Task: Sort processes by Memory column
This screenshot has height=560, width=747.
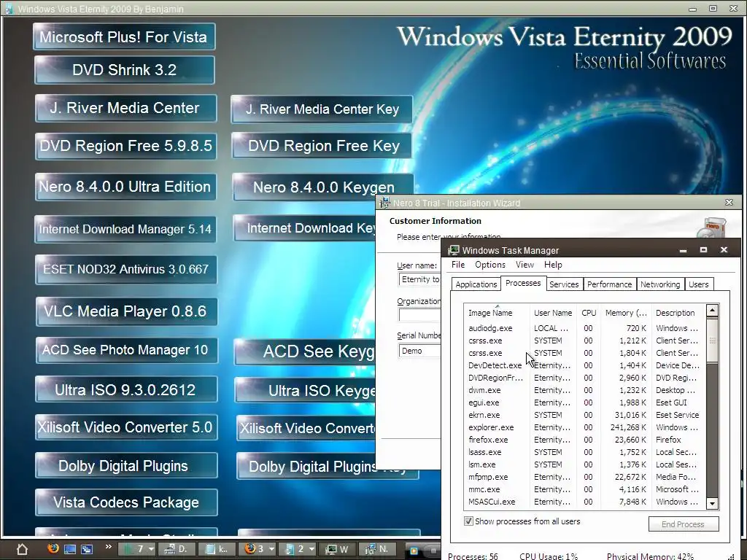Action: coord(626,313)
